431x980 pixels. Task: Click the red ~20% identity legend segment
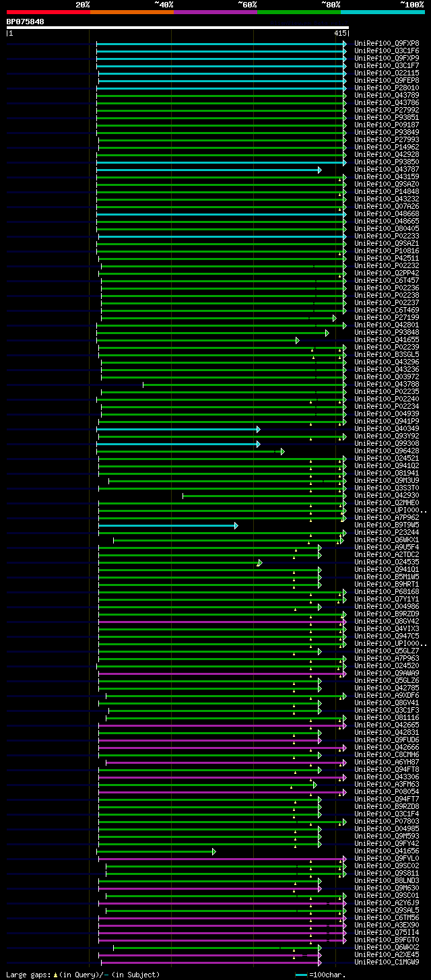48,12
